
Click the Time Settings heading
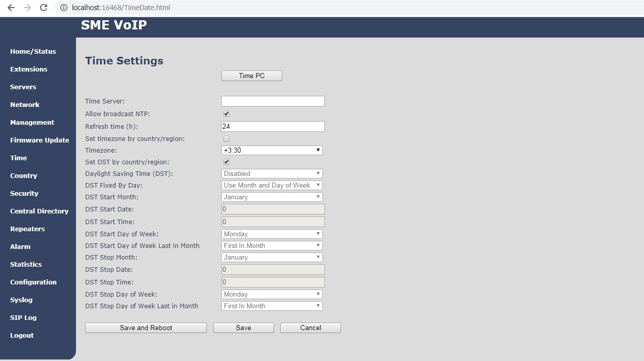point(124,61)
